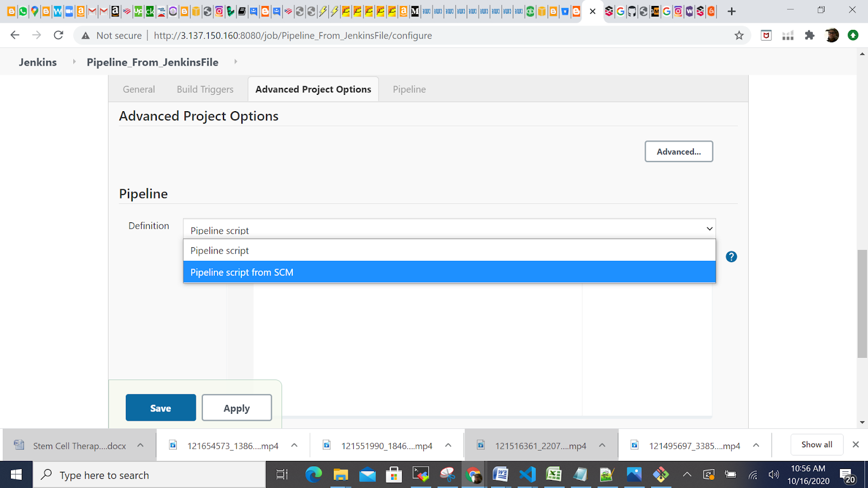Show hidden system tray icons
868x488 pixels.
click(x=687, y=475)
